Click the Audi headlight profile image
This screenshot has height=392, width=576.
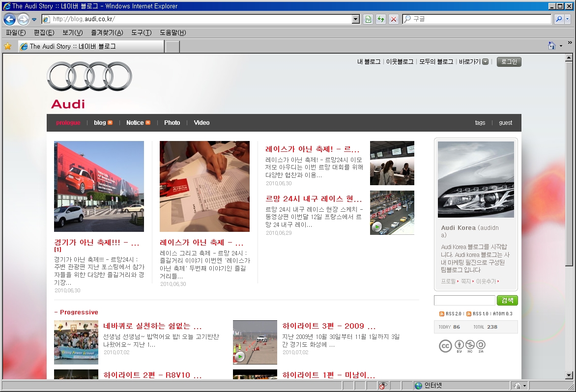point(476,179)
